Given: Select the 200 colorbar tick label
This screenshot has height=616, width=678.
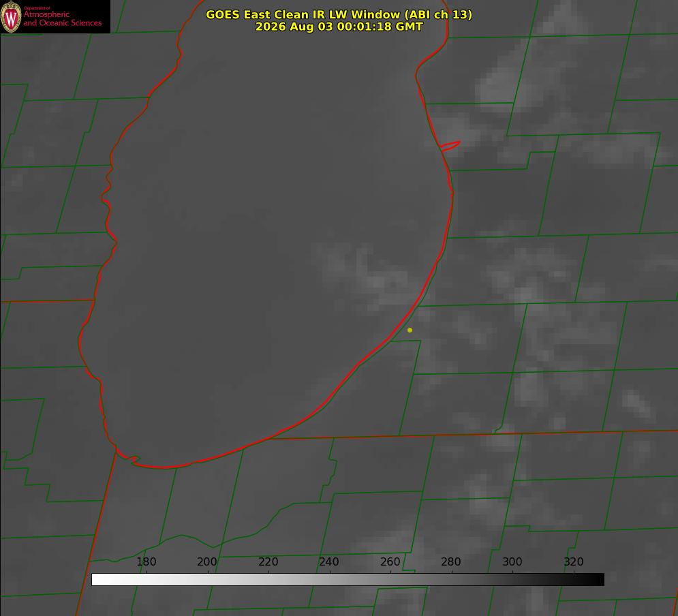Looking at the screenshot, I should point(207,561).
